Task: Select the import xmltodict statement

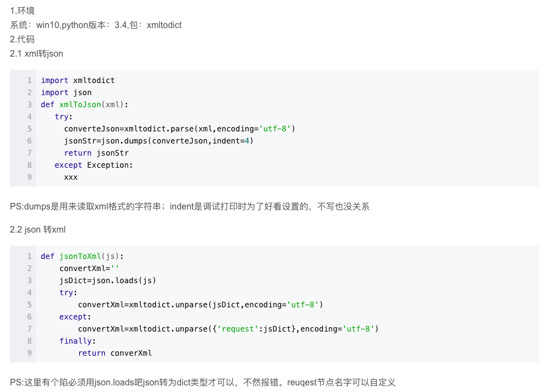Action: (77, 80)
